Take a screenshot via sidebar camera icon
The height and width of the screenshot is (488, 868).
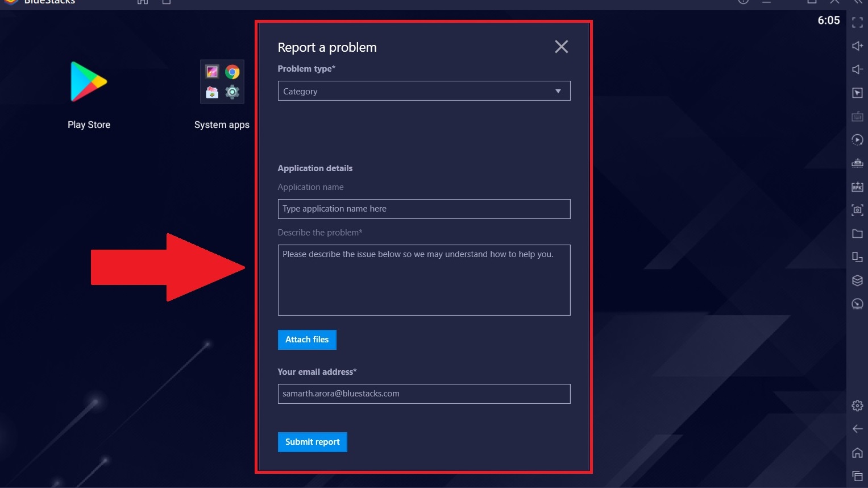(857, 210)
